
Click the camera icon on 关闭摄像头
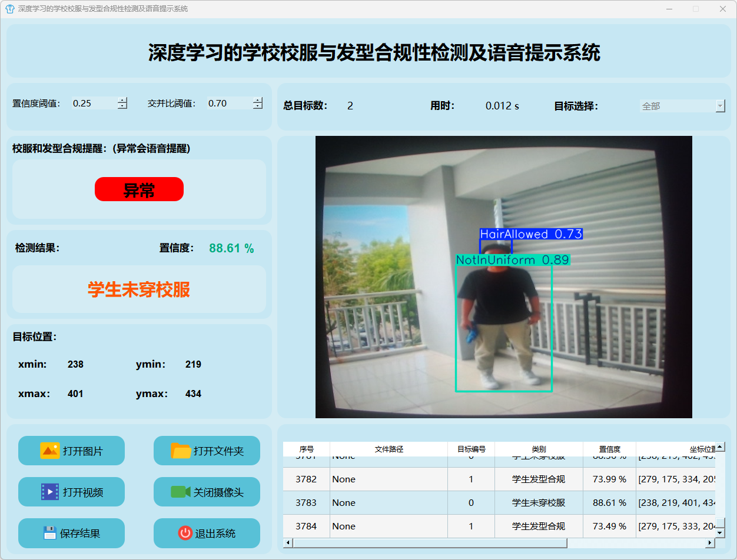point(180,492)
